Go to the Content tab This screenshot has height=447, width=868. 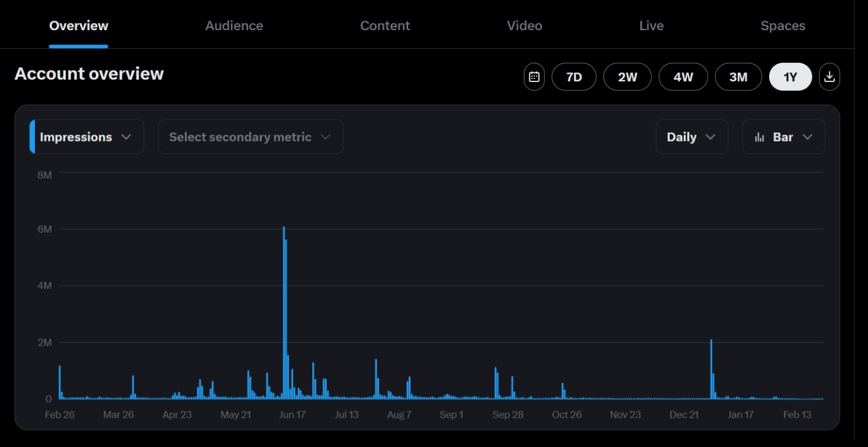pyautogui.click(x=385, y=26)
